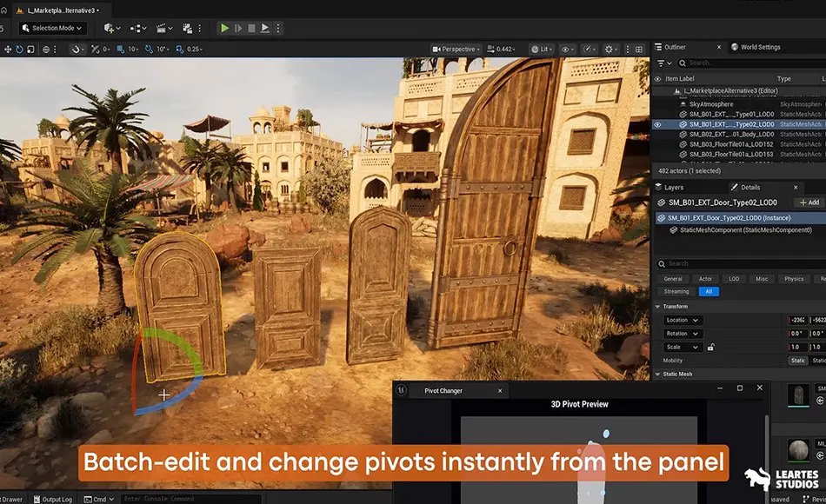Open the Location type dropdown
826x504 pixels.
[x=682, y=320]
